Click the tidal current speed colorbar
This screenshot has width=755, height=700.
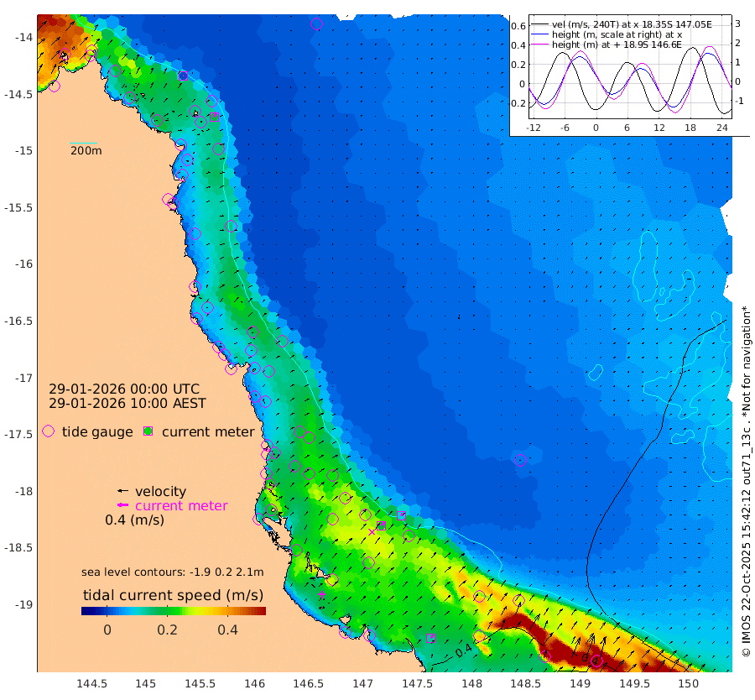[174, 611]
